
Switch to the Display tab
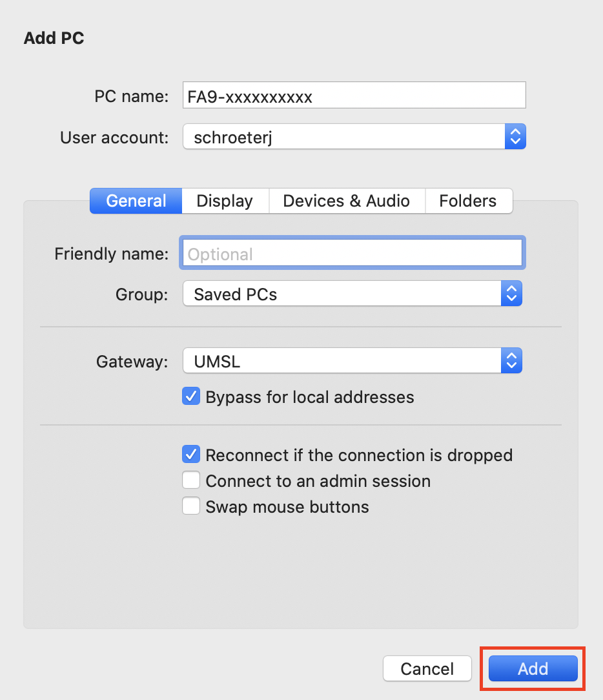pyautogui.click(x=225, y=201)
